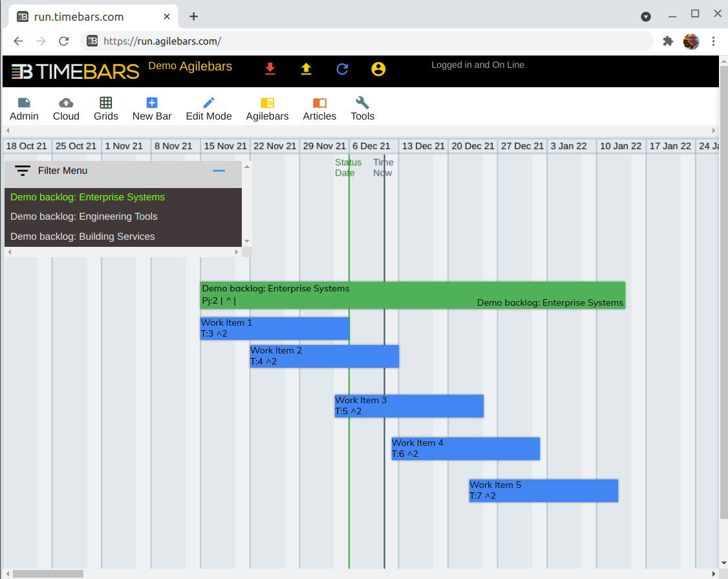Select Demo backlog: Engineering Tools filter

pos(84,216)
